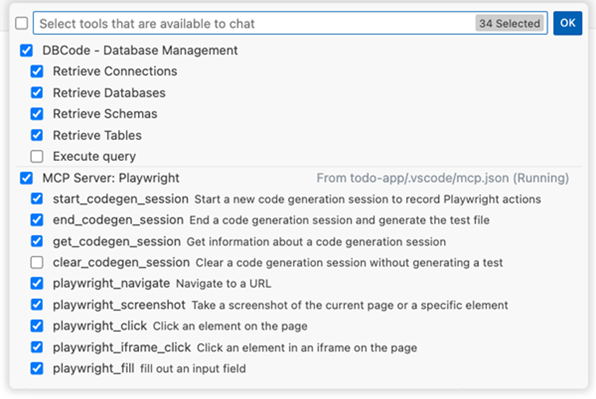This screenshot has width=596, height=399.
Task: Focus the 'Select tools' search field
Action: pos(290,23)
